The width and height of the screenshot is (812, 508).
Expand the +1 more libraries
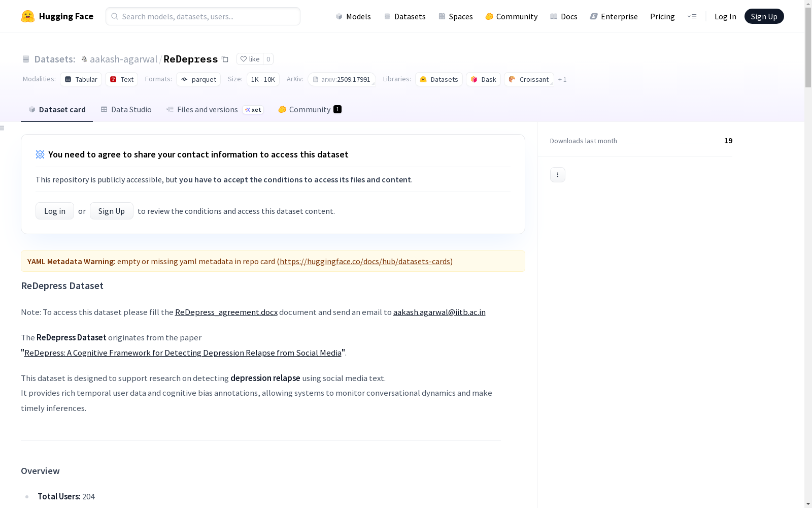(x=562, y=79)
